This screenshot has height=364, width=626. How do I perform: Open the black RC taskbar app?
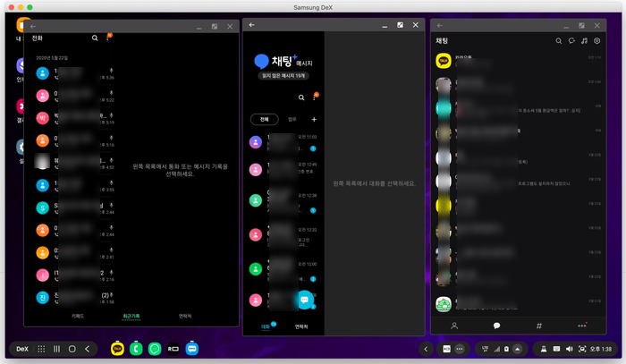(x=173, y=349)
